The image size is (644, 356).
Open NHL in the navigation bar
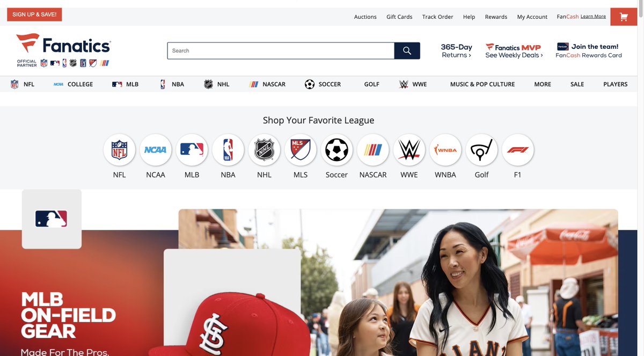[217, 84]
